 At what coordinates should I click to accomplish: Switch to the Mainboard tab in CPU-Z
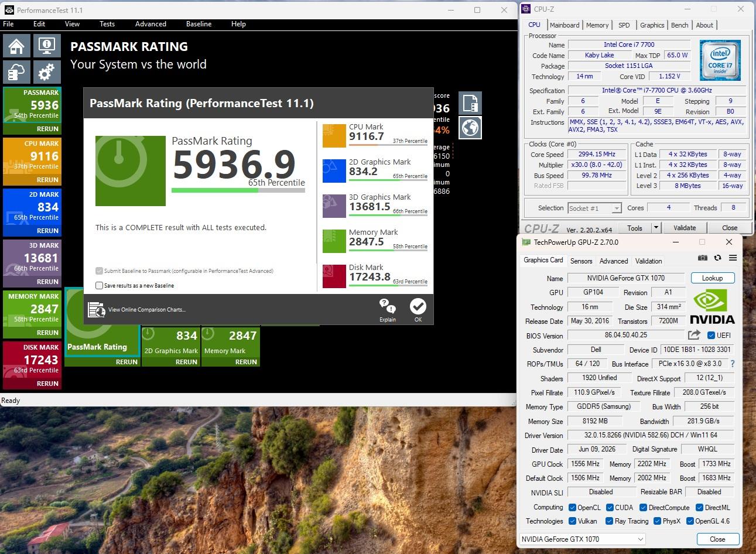565,25
